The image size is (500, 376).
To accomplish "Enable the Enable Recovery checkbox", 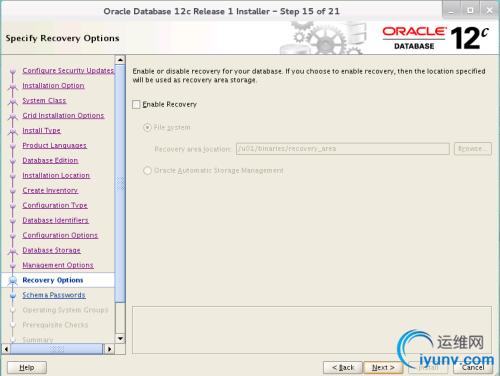I will (136, 105).
